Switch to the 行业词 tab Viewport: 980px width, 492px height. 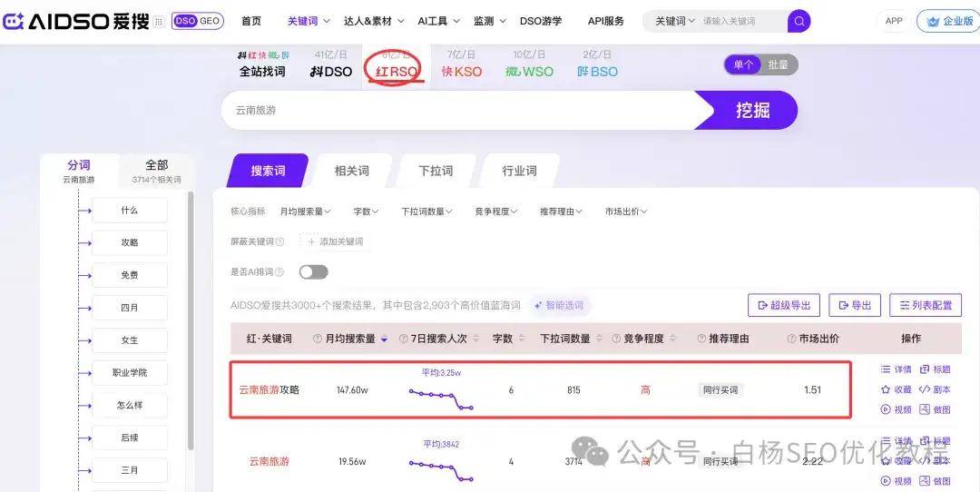tap(519, 171)
